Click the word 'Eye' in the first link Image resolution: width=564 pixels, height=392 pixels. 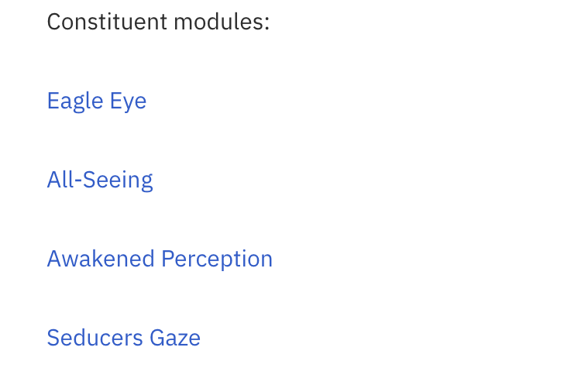[x=128, y=101]
